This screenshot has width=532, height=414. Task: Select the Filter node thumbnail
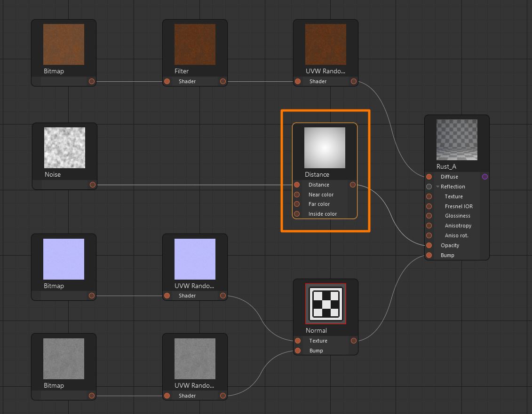[195, 45]
